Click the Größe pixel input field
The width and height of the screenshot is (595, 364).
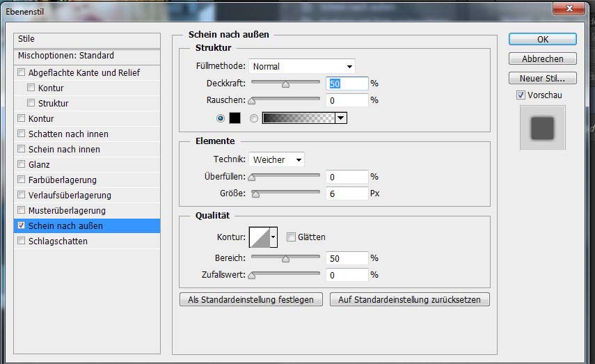(347, 193)
